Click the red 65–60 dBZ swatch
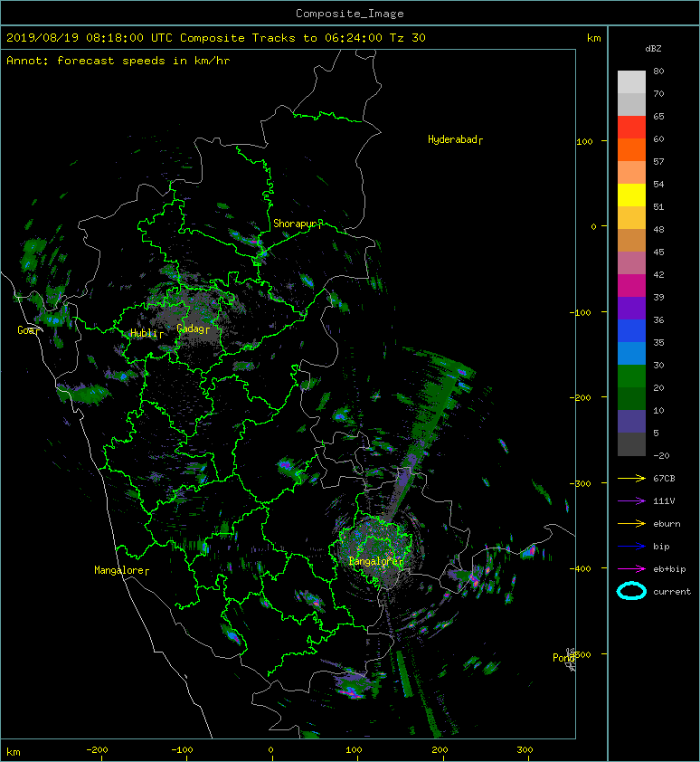700x762 pixels. [x=631, y=127]
